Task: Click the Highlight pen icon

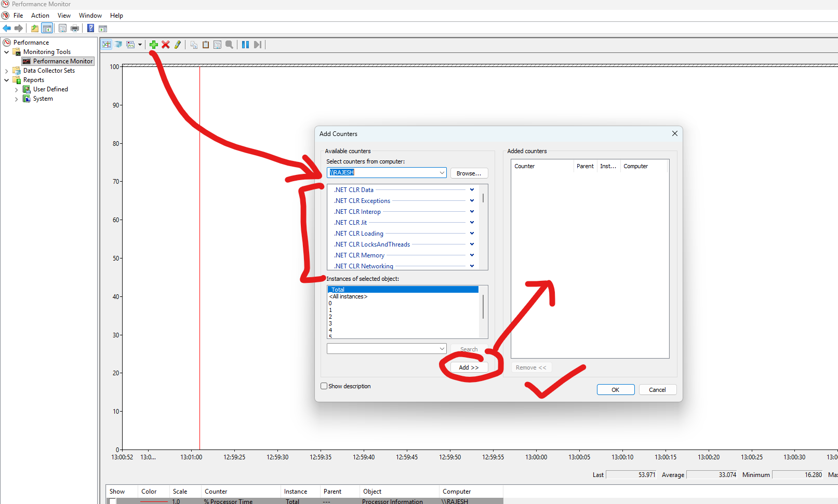Action: (178, 45)
